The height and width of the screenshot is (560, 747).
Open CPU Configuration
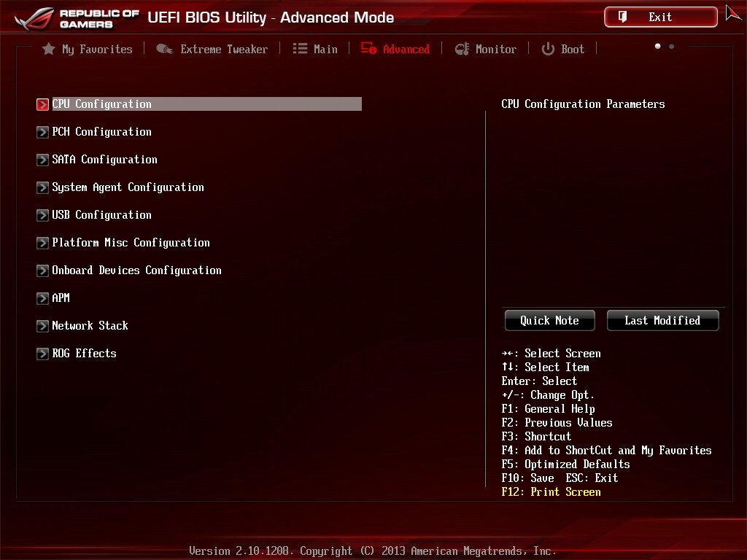pyautogui.click(x=101, y=104)
